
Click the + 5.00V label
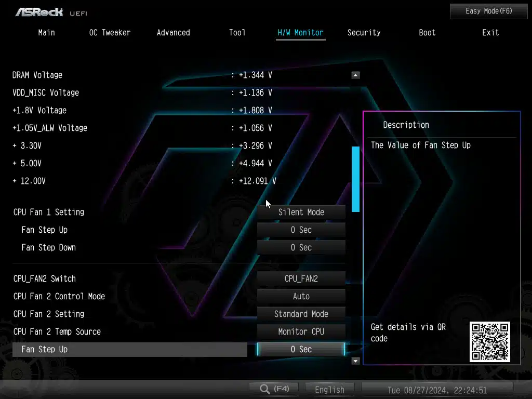click(27, 163)
